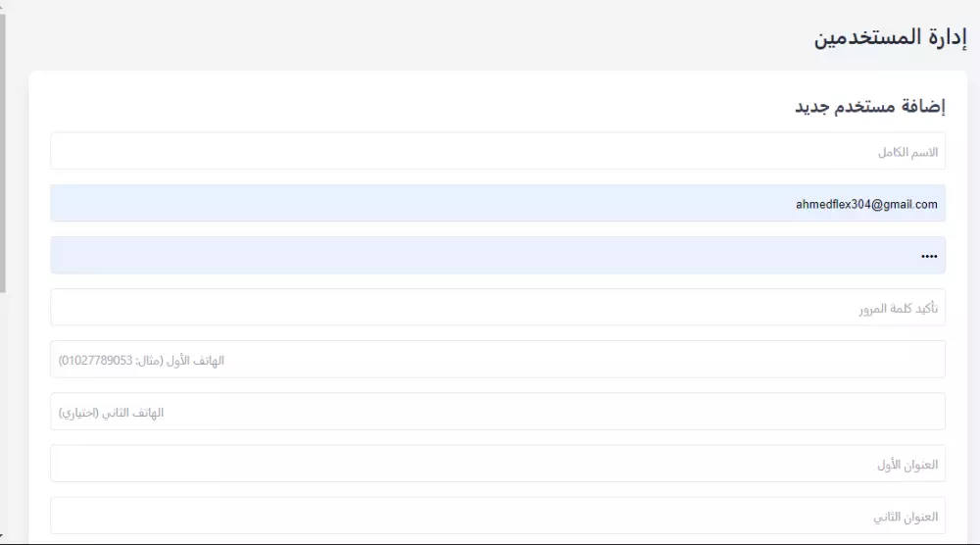Click the تأكيد كلمة المرور placeholder text
The height and width of the screenshot is (545, 980).
pyautogui.click(x=897, y=309)
